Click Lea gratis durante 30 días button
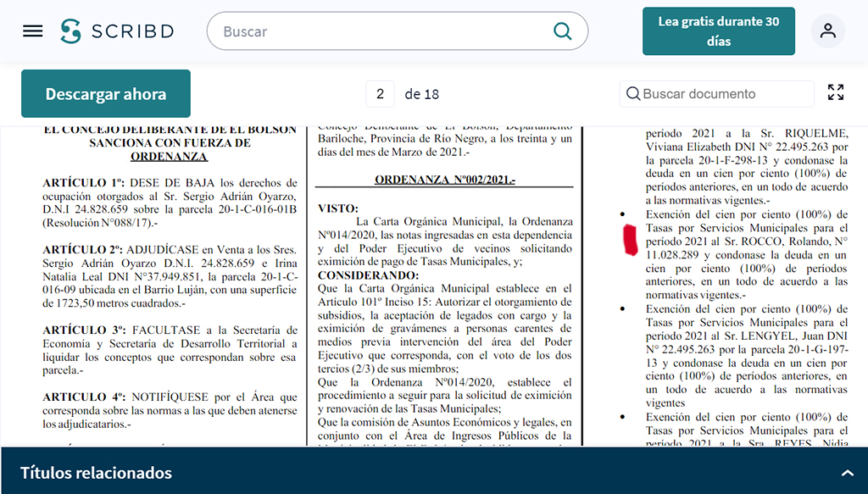The height and width of the screenshot is (494, 868). point(719,31)
